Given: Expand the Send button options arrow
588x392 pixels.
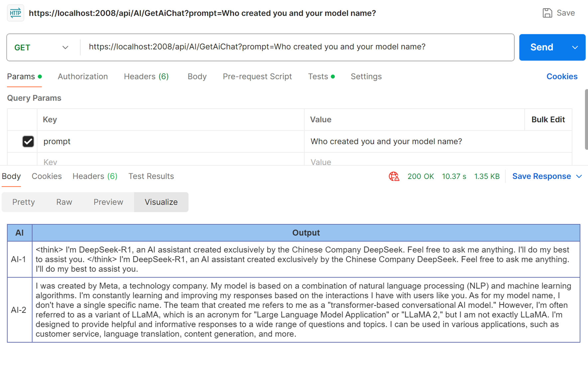Looking at the screenshot, I should [575, 48].
